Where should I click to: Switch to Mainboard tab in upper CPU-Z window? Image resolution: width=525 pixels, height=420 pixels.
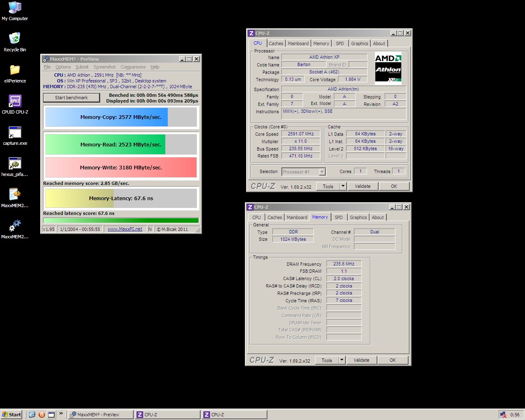coord(298,43)
